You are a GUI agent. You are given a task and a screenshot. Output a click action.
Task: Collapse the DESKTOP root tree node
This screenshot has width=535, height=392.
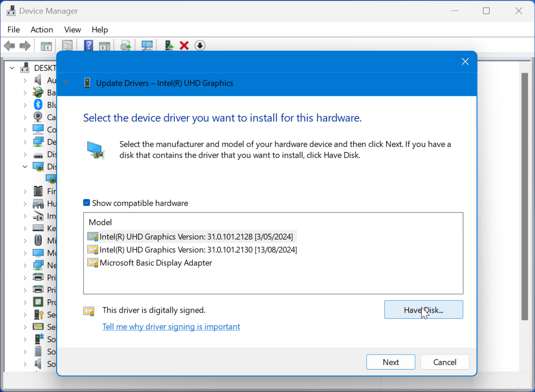pyautogui.click(x=12, y=68)
